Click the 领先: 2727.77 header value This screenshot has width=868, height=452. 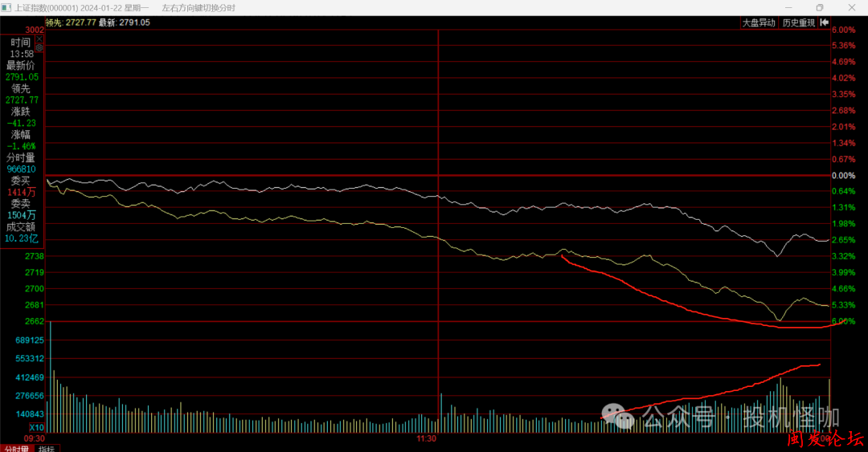pyautogui.click(x=71, y=22)
